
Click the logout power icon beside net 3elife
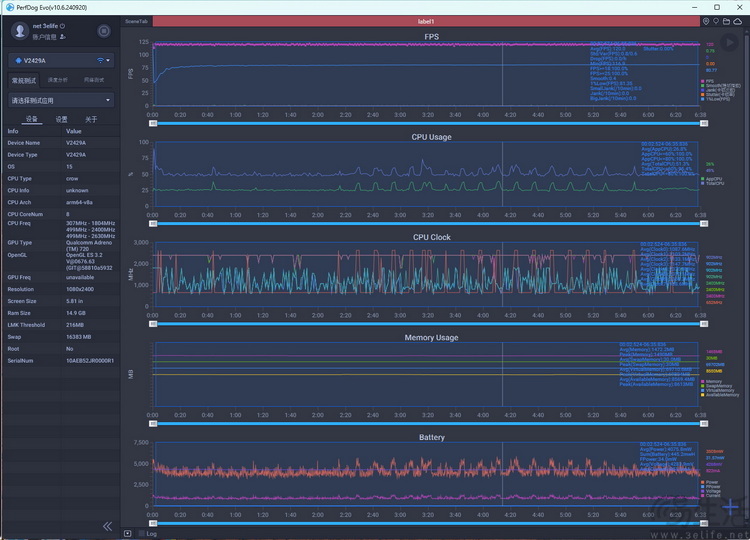point(63,26)
